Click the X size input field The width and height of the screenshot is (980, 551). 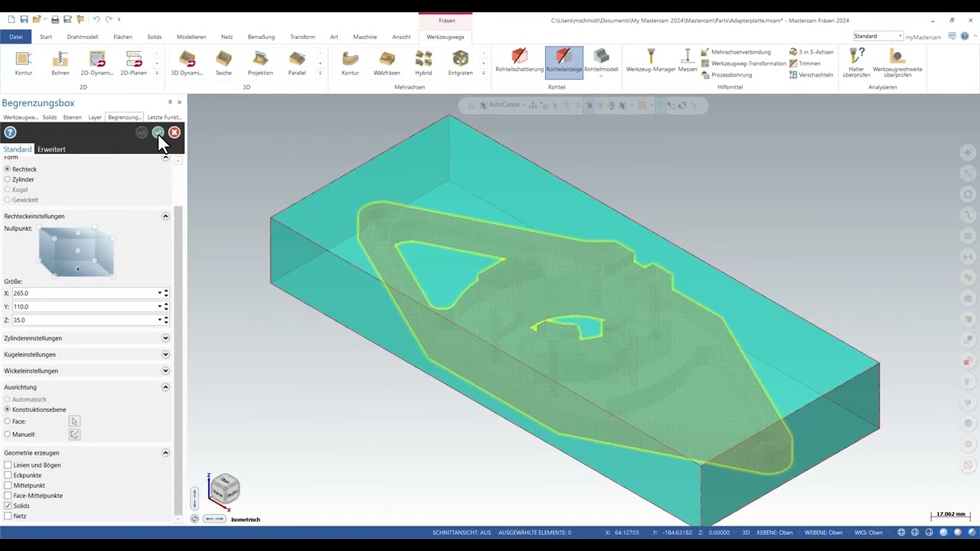[x=84, y=293]
